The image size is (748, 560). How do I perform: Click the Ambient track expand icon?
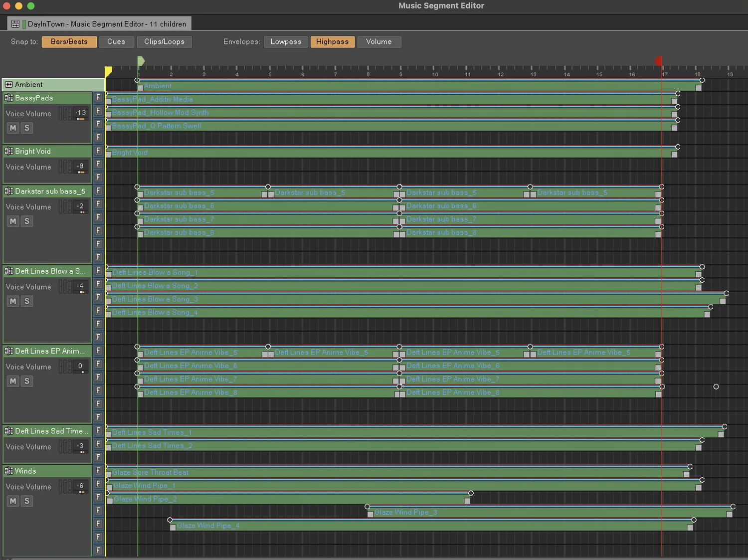[x=8, y=85]
